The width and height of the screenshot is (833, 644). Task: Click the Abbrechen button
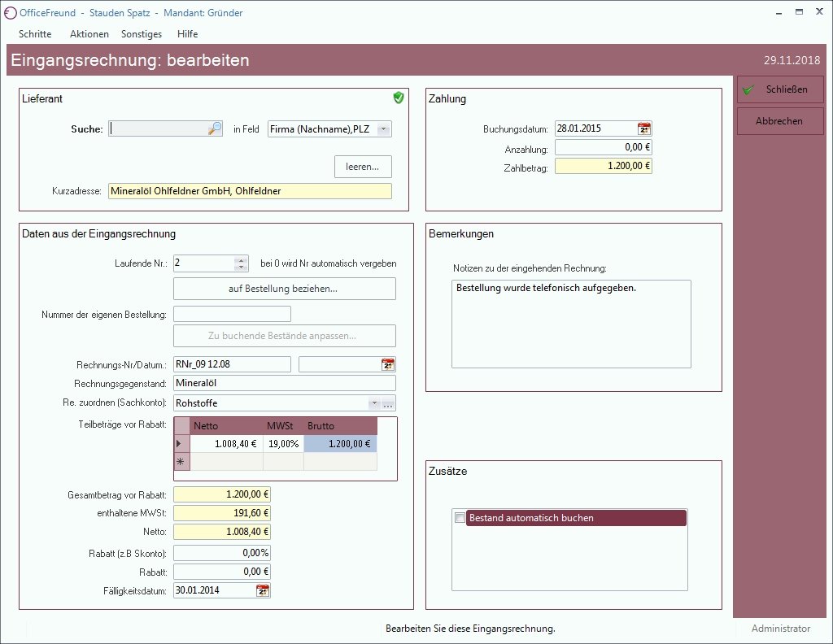tap(779, 121)
